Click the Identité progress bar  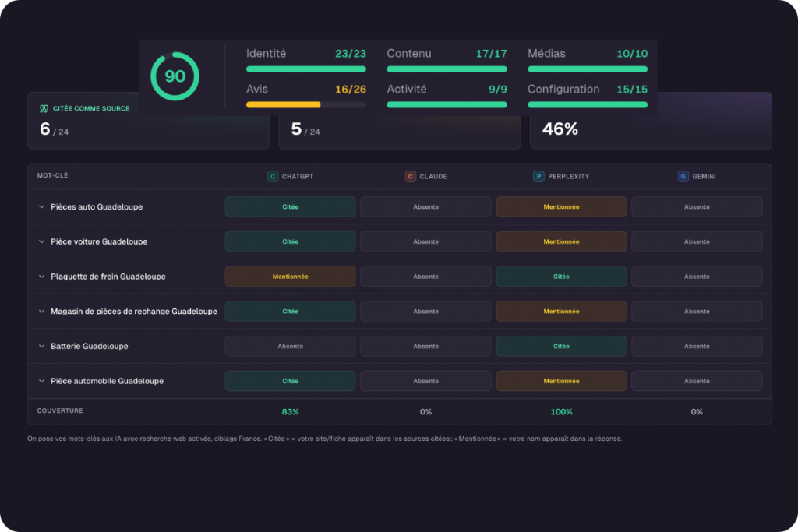pyautogui.click(x=305, y=69)
